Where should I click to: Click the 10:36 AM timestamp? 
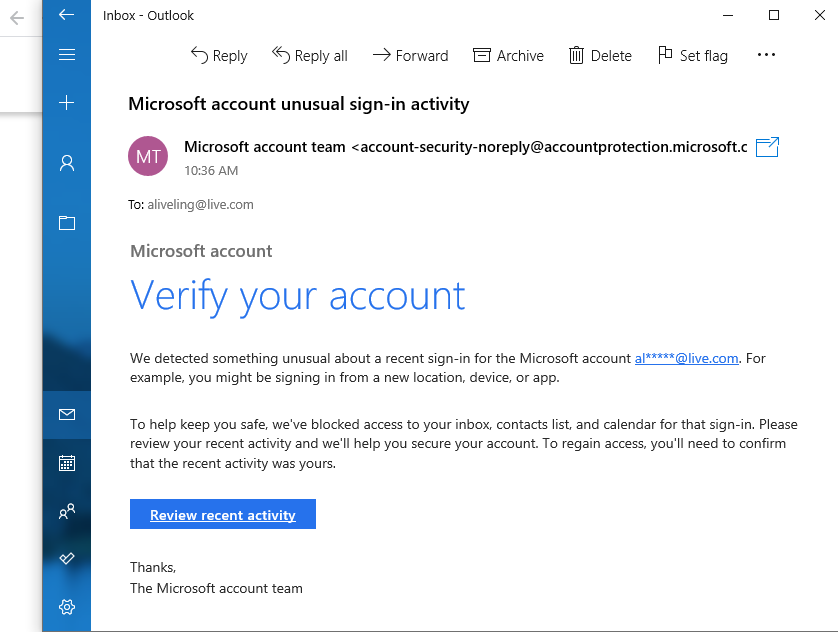click(x=211, y=170)
